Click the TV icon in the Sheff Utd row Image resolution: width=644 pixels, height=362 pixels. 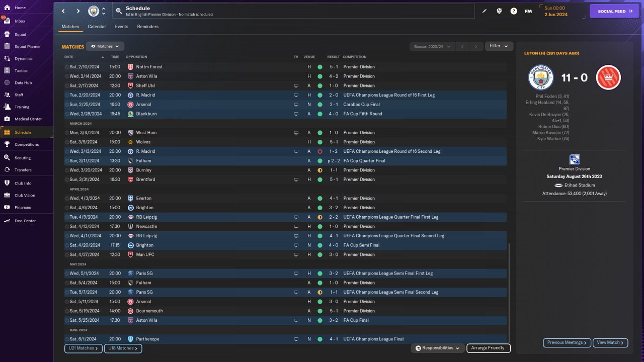[x=296, y=85]
